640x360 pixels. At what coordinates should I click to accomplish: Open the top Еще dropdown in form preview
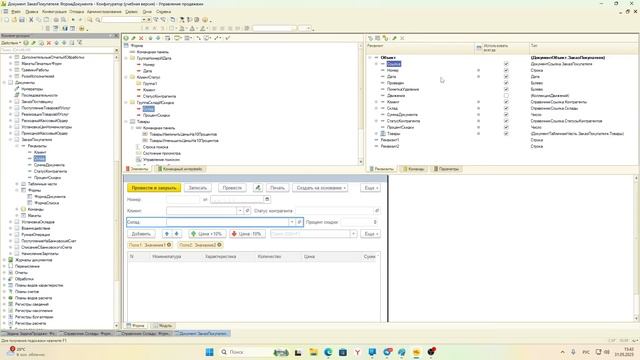pyautogui.click(x=370, y=188)
